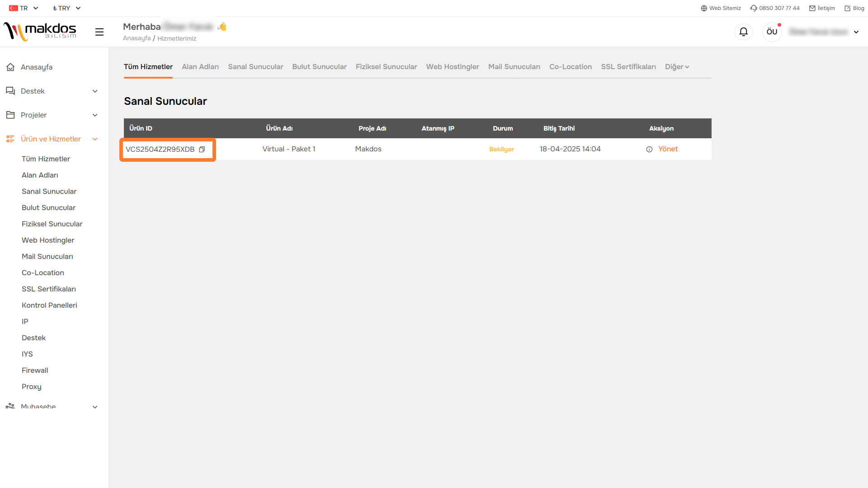Screen dimensions: 868x488
Task: Collapse the Ürün ve Hizmetler chevron
Action: point(95,139)
